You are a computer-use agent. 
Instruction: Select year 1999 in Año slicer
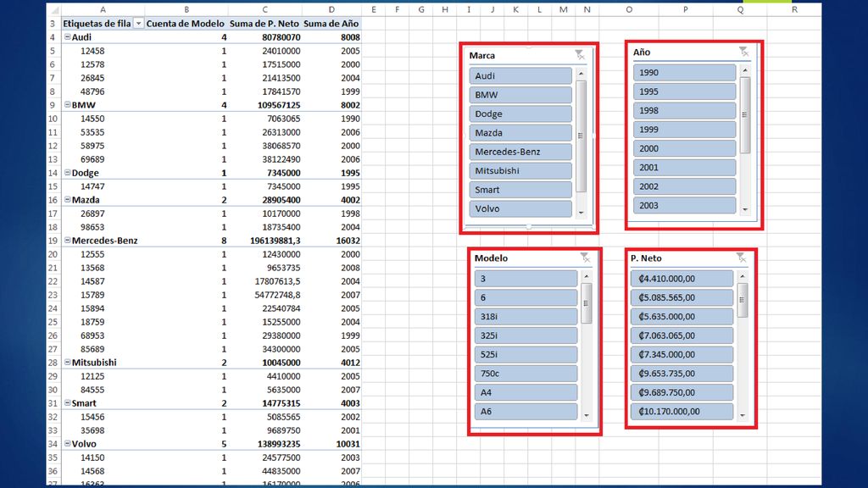(x=684, y=130)
